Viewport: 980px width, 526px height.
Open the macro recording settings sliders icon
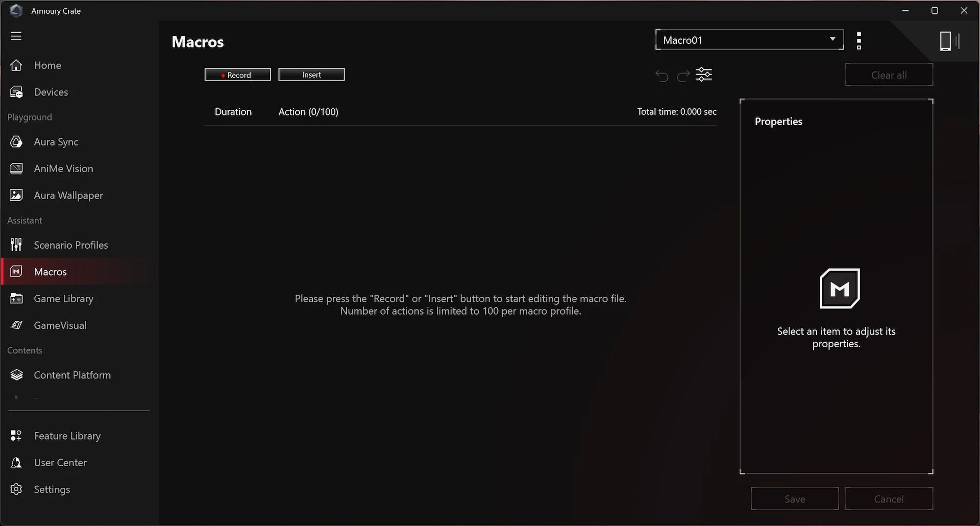tap(704, 75)
